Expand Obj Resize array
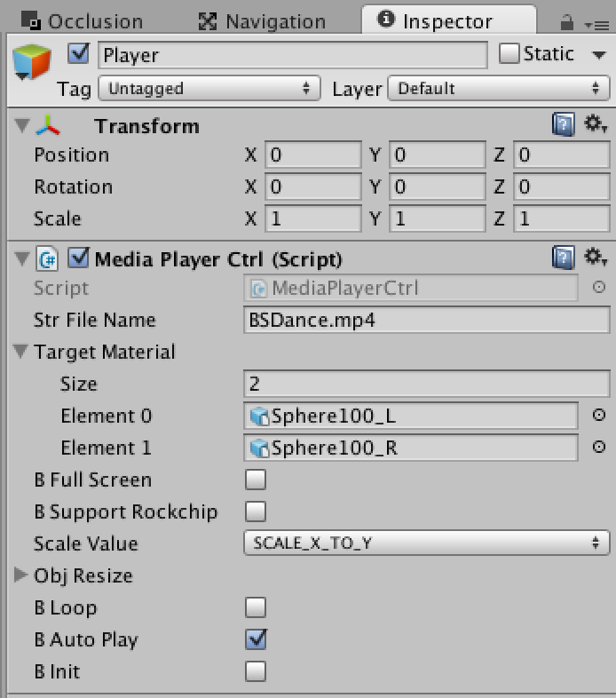 20,575
